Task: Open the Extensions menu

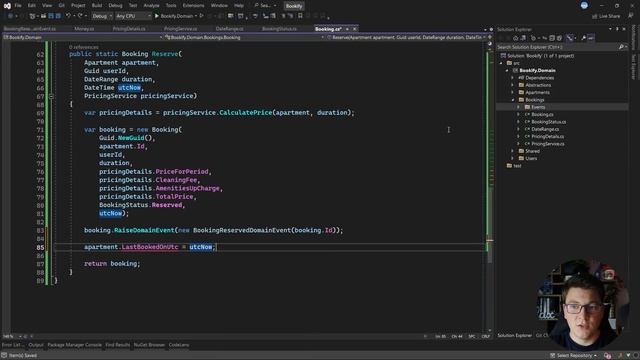Action: click(x=193, y=6)
